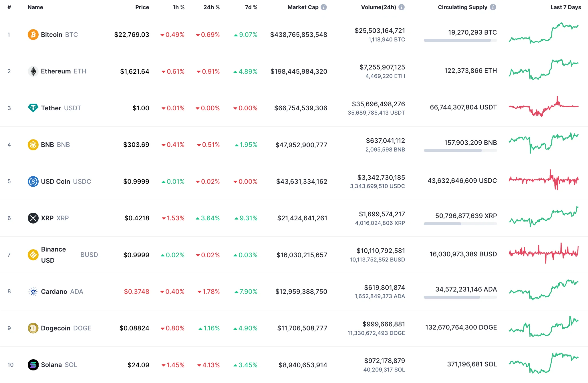The image size is (588, 383).
Task: Click the Tether USDT coin logo
Action: (33, 108)
